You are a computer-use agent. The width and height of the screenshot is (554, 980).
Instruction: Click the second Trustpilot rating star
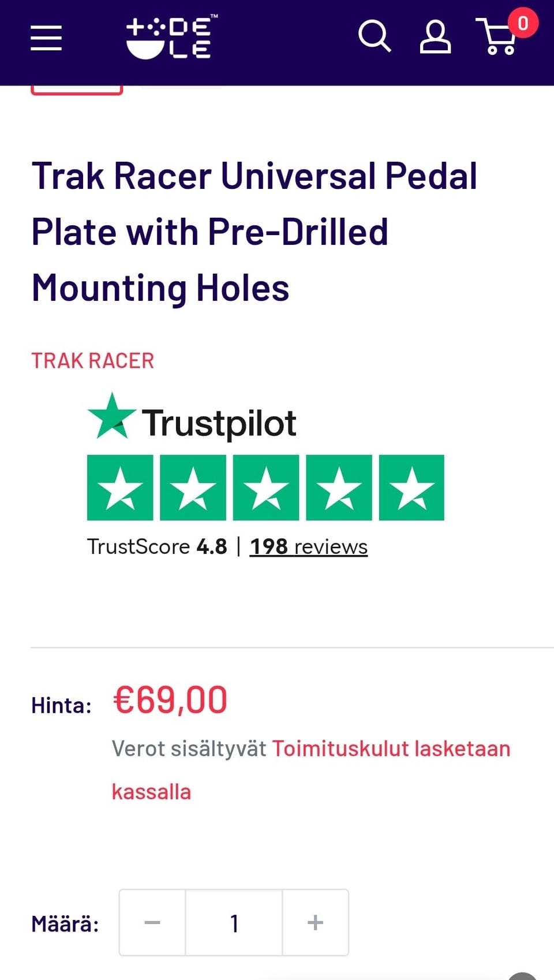[x=193, y=487]
